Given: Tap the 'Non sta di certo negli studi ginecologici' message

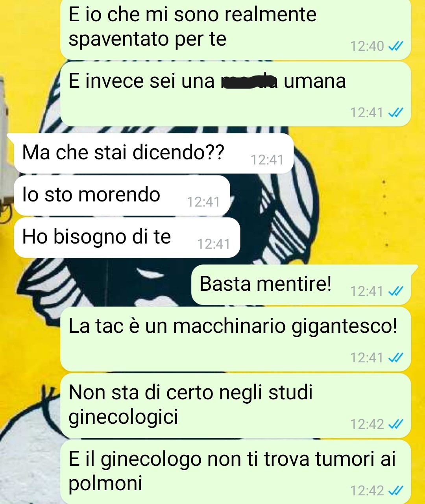Looking at the screenshot, I should 235,406.
